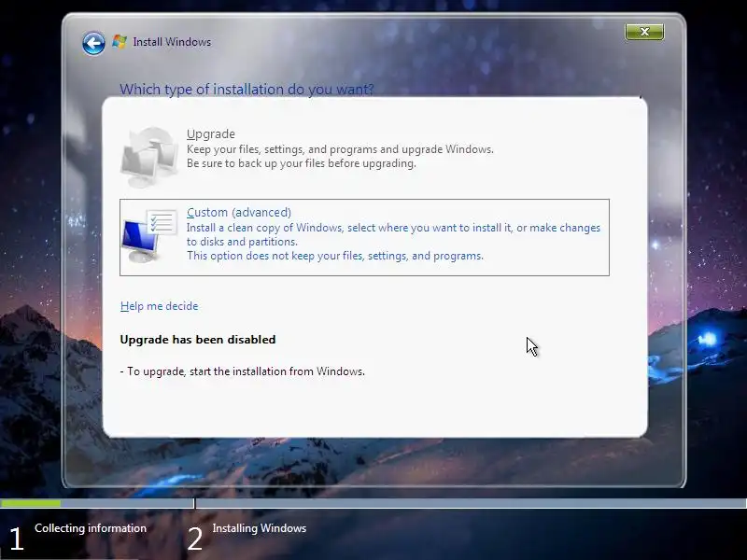Click the green setup progress bar

[x=31, y=503]
